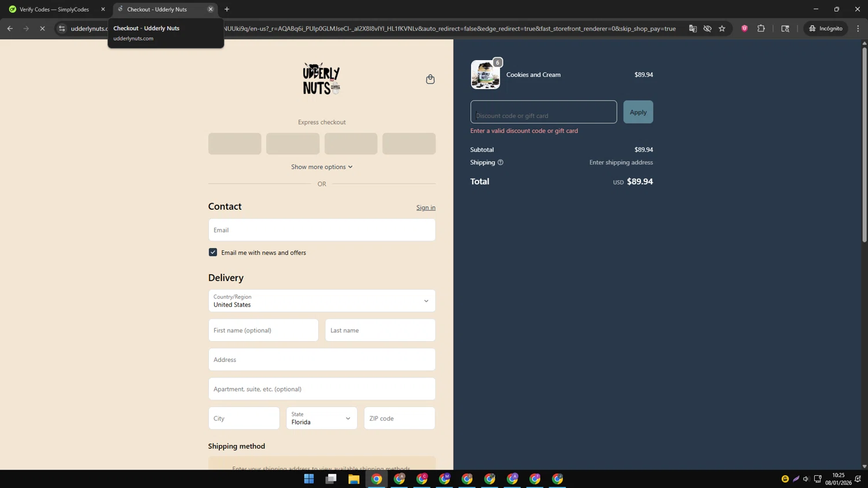Click the Last name field
This screenshot has height=488, width=868.
[380, 330]
